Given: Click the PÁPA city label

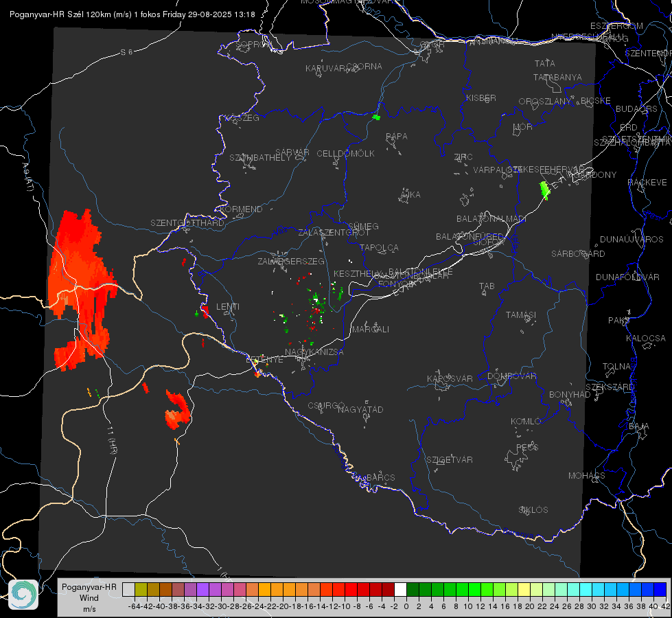Looking at the screenshot, I should [397, 137].
